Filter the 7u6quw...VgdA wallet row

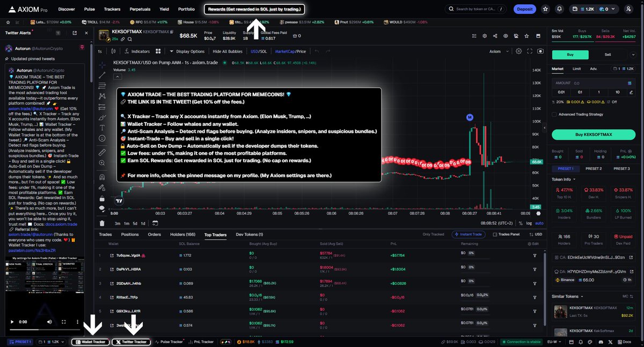click(535, 255)
